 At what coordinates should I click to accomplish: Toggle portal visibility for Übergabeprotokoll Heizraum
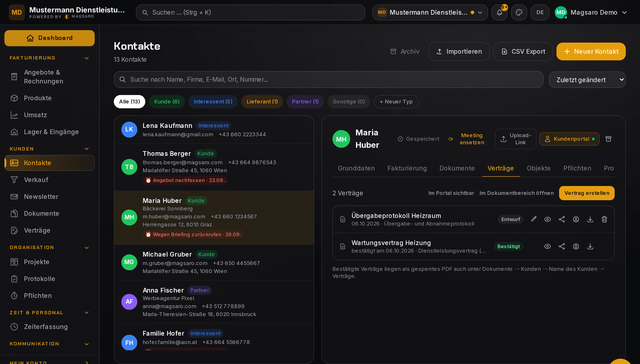click(x=576, y=219)
